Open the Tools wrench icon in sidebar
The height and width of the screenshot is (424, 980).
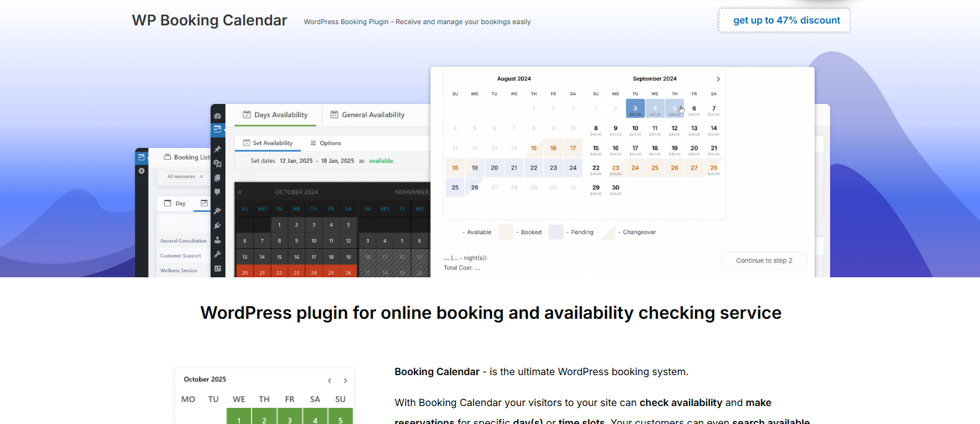[x=217, y=254]
